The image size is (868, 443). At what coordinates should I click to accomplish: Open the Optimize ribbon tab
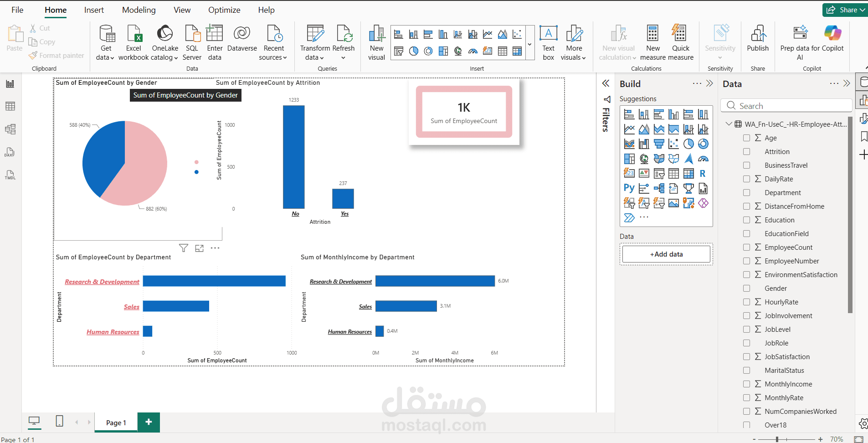point(224,10)
